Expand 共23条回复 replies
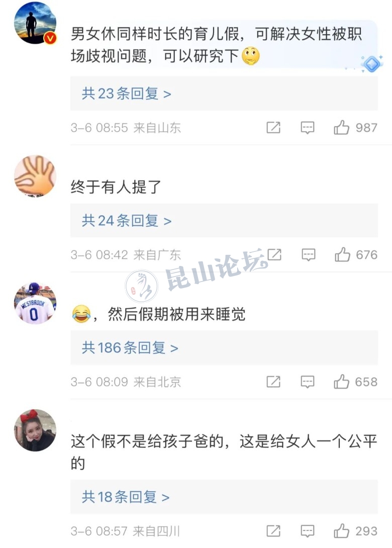This screenshot has width=392, height=548. [127, 94]
